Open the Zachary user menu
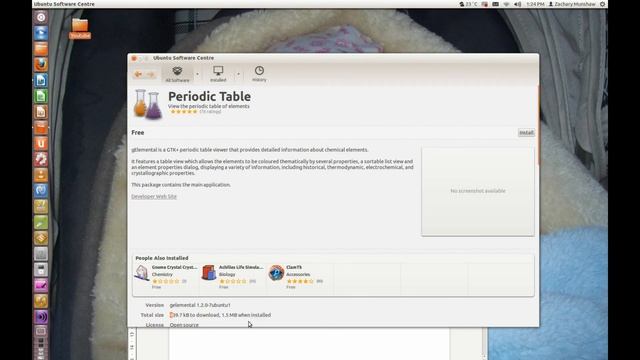The height and width of the screenshot is (360, 640). pyautogui.click(x=572, y=4)
